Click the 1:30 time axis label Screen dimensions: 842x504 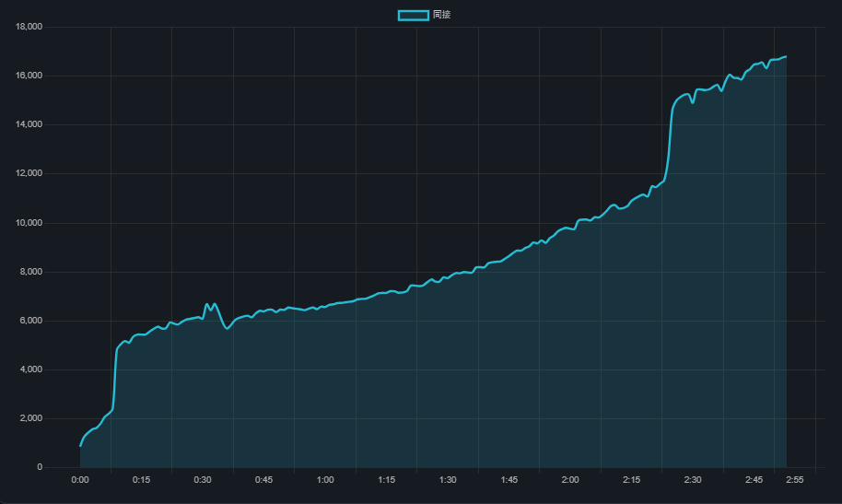[x=448, y=480]
